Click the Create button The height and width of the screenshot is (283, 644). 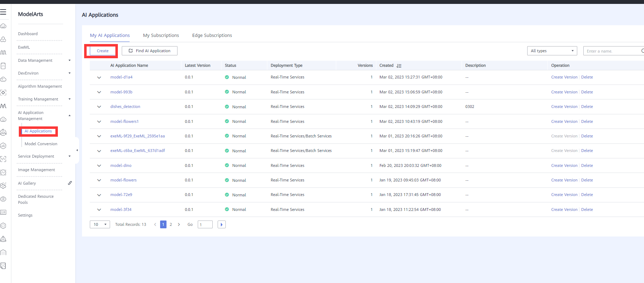point(103,51)
